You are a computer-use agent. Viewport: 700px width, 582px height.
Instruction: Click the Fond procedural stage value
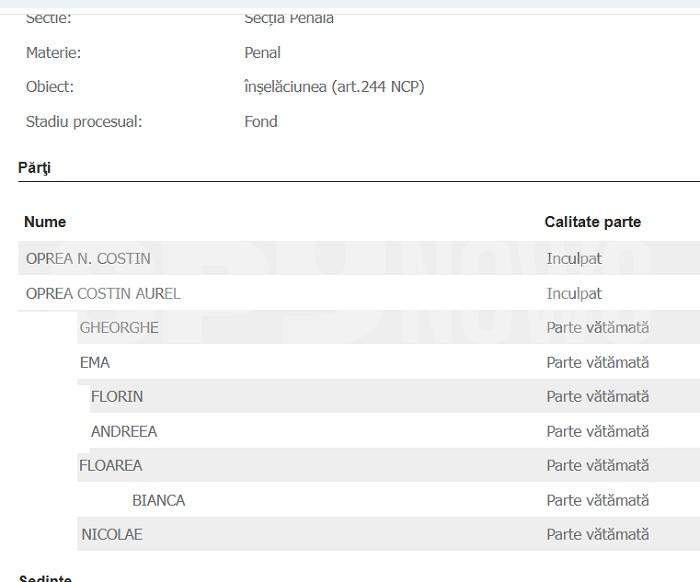[261, 122]
